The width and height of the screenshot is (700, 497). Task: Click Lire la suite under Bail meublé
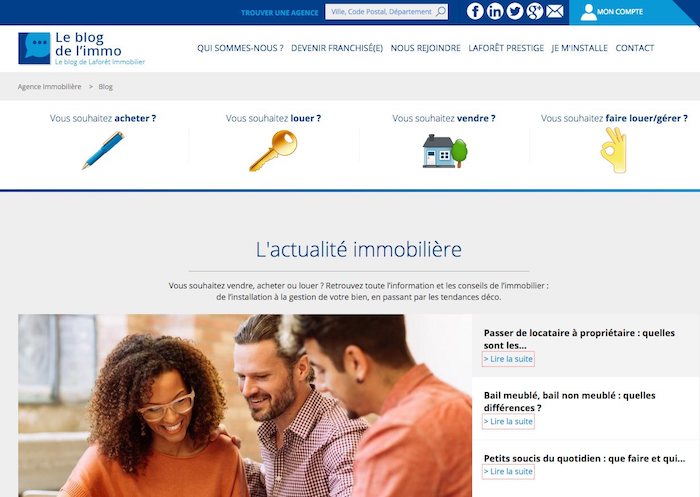[508, 422]
